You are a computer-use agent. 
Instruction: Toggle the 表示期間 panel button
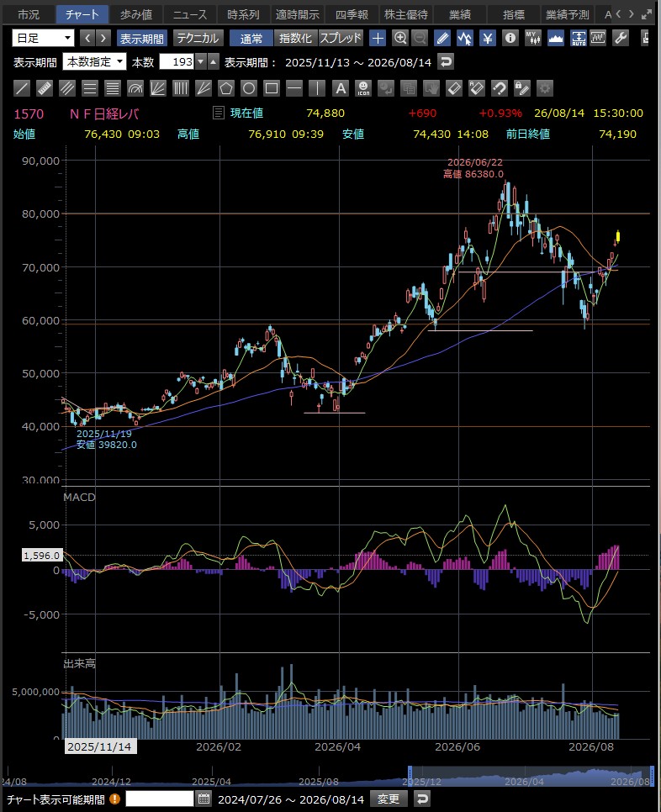141,39
